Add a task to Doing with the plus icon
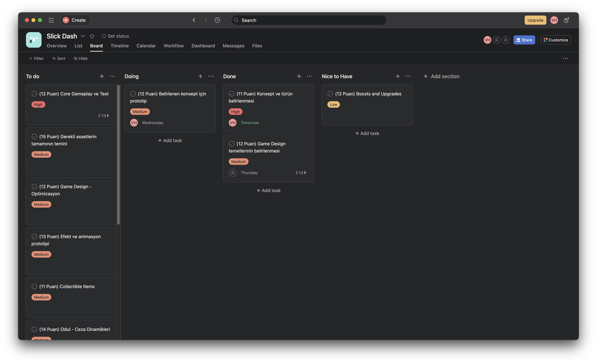The width and height of the screenshot is (597, 364). click(200, 76)
